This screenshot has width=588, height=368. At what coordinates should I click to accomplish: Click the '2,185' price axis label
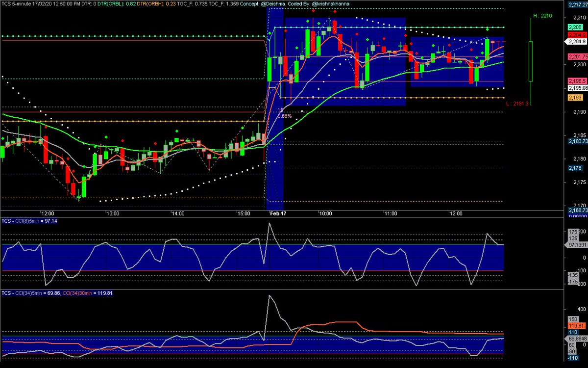[579, 135]
